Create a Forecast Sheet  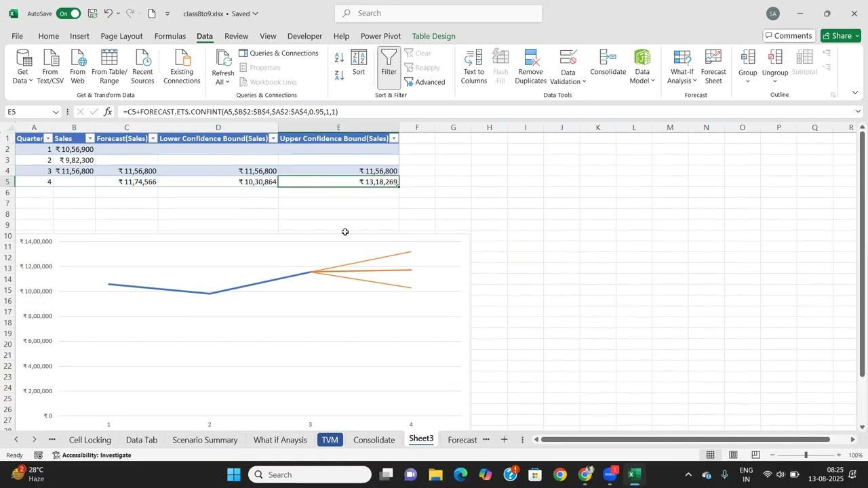(x=713, y=66)
